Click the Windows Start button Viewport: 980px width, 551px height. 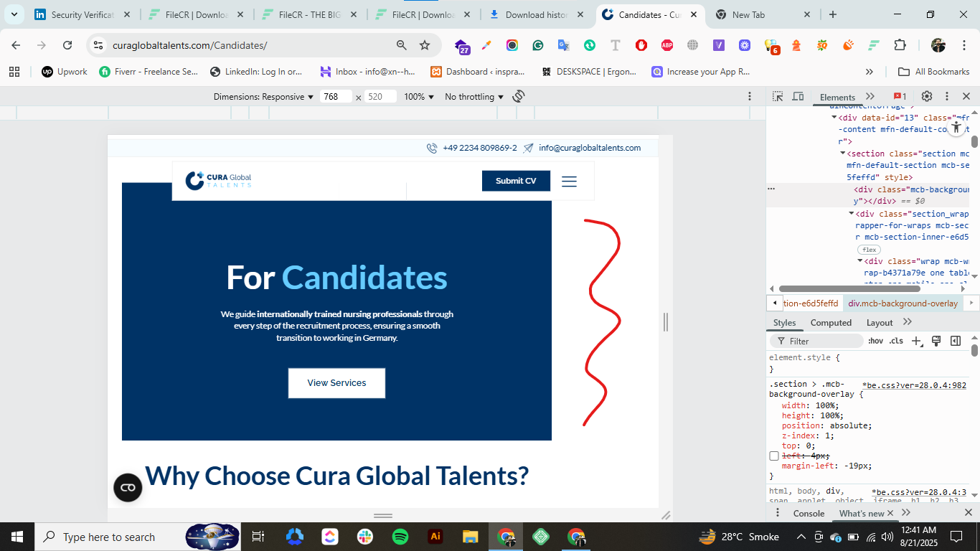(x=17, y=537)
